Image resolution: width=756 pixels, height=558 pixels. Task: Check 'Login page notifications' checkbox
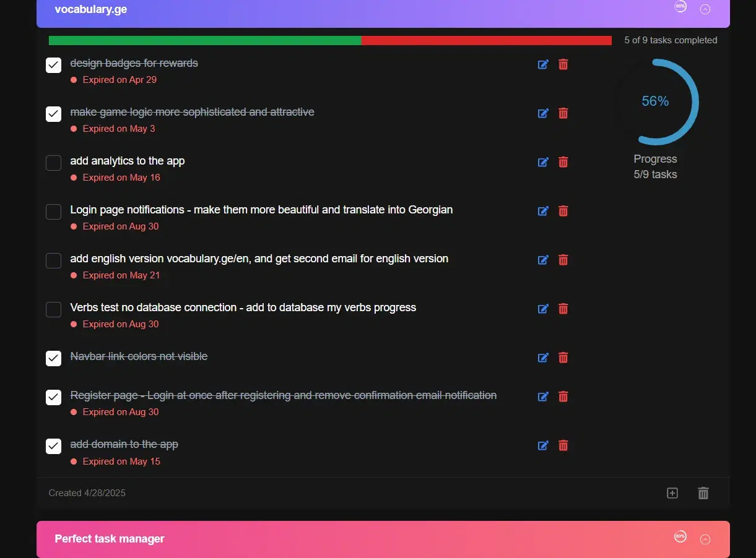(x=54, y=212)
